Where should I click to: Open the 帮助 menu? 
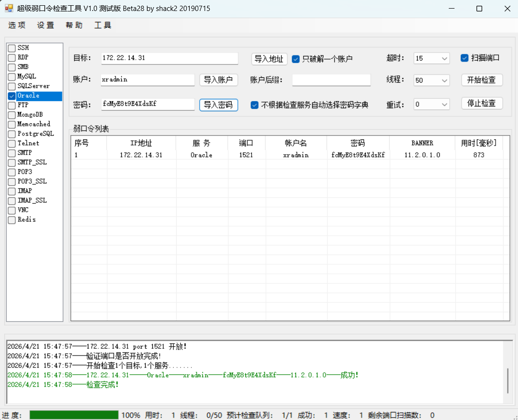(x=74, y=25)
